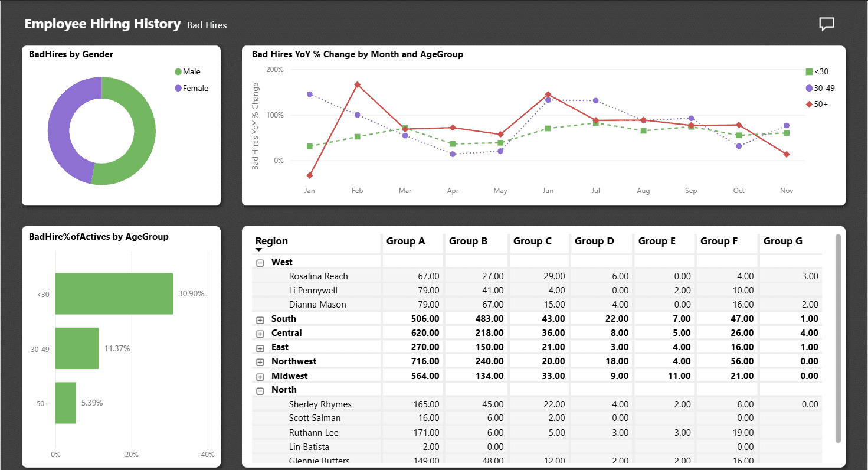Image resolution: width=868 pixels, height=470 pixels.
Task: Select the Sherley Rhymes row
Action: [537, 404]
